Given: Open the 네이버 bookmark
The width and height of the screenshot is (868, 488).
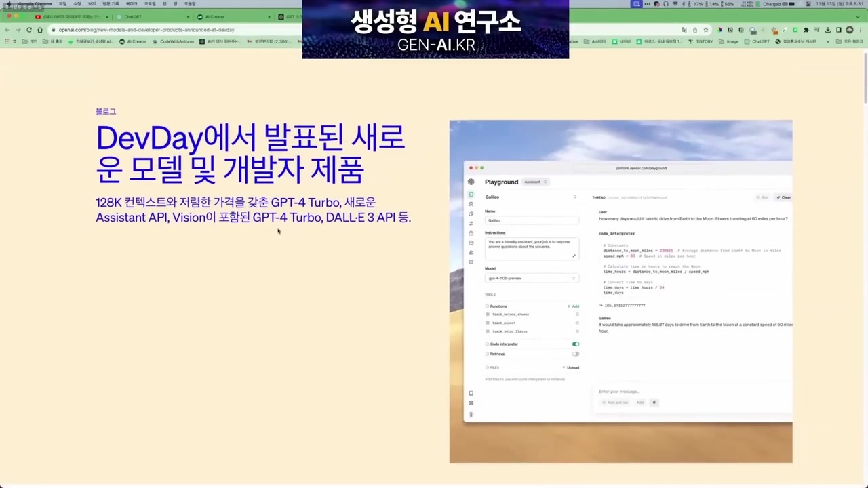Looking at the screenshot, I should (x=622, y=41).
